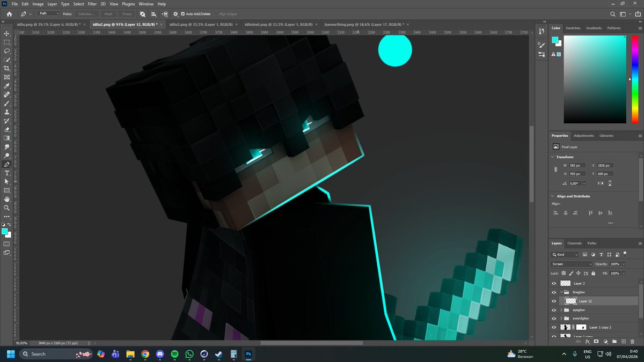Select the Zoom tool
Screen dimensions: 644x362
pos(7,208)
